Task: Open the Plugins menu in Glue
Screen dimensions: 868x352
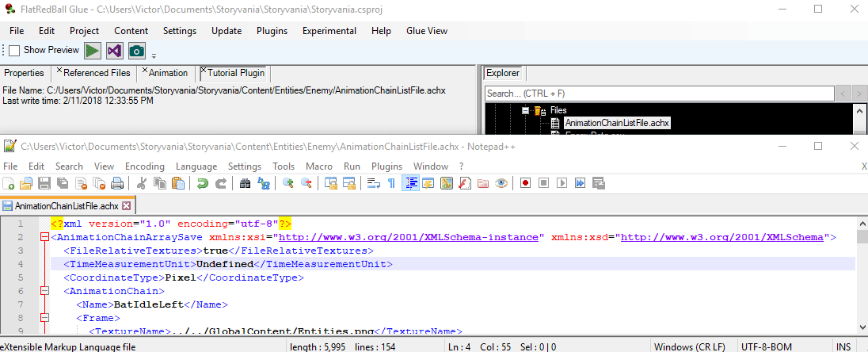Action: coord(272,31)
